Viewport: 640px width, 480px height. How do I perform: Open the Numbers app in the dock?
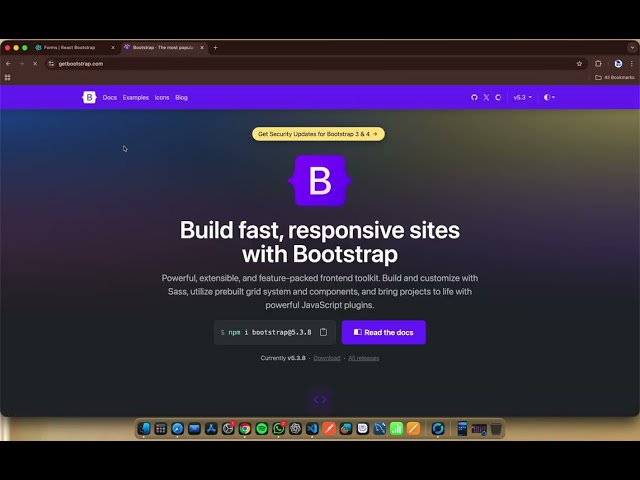396,429
